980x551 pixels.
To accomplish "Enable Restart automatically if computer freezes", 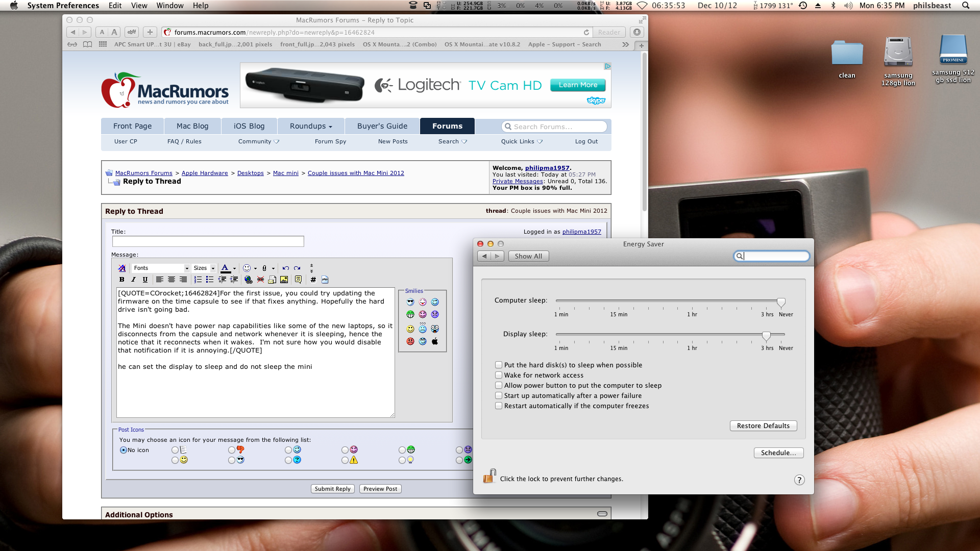I will click(x=499, y=406).
